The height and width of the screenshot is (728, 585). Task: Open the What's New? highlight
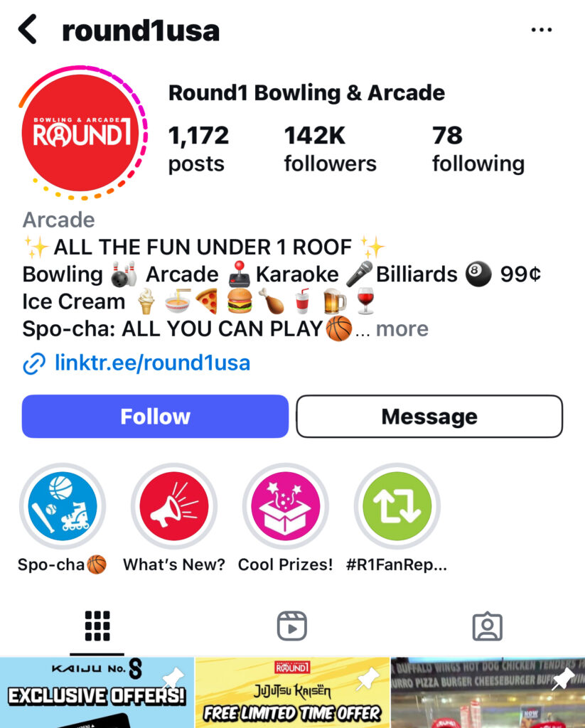174,506
